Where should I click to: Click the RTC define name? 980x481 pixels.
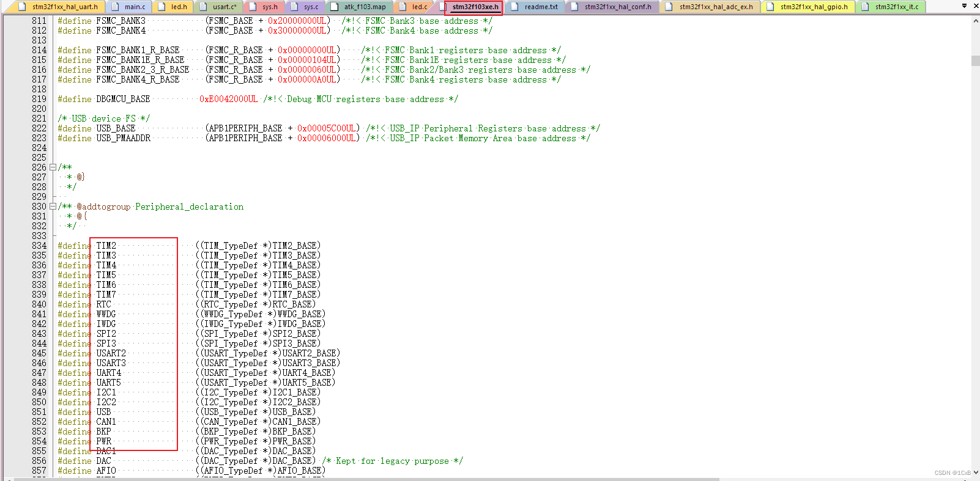point(103,304)
